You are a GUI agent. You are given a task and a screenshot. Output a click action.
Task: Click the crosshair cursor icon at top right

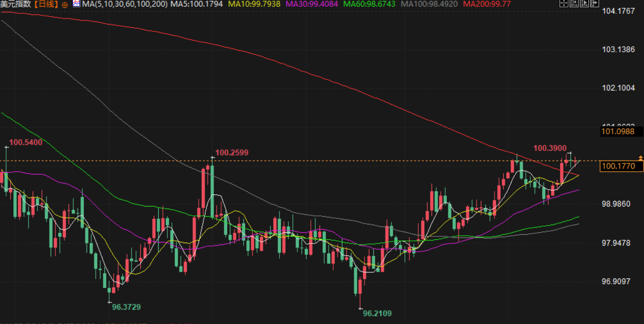tap(564, 3)
